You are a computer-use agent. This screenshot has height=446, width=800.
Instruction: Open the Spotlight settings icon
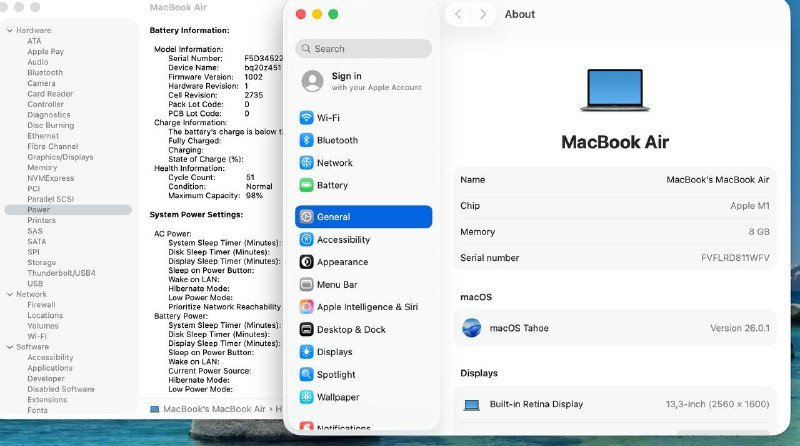pos(306,375)
